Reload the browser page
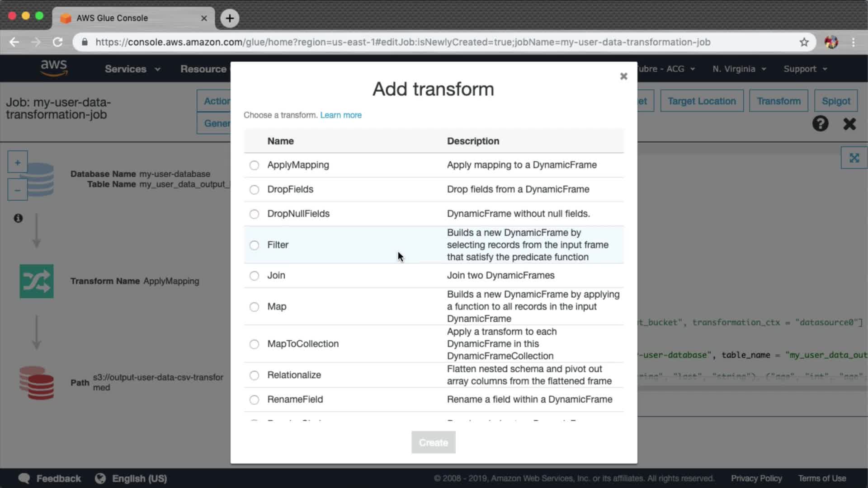The height and width of the screenshot is (488, 868). click(x=57, y=42)
